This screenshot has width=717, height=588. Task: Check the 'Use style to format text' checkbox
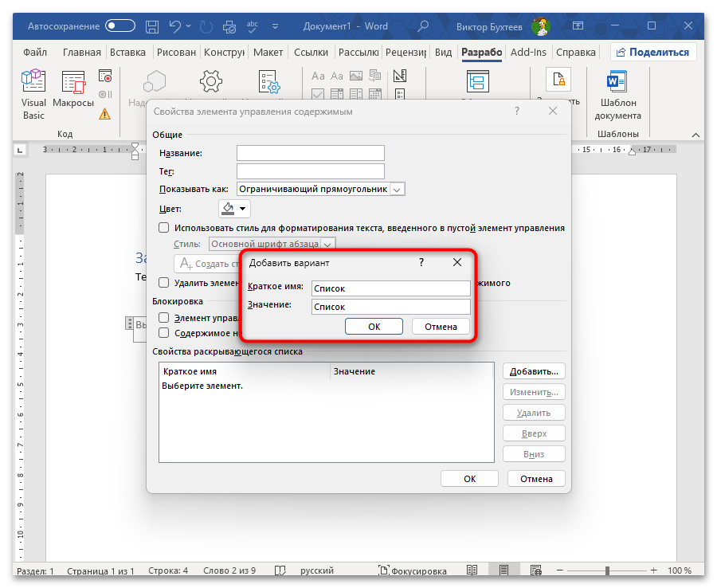(x=163, y=228)
